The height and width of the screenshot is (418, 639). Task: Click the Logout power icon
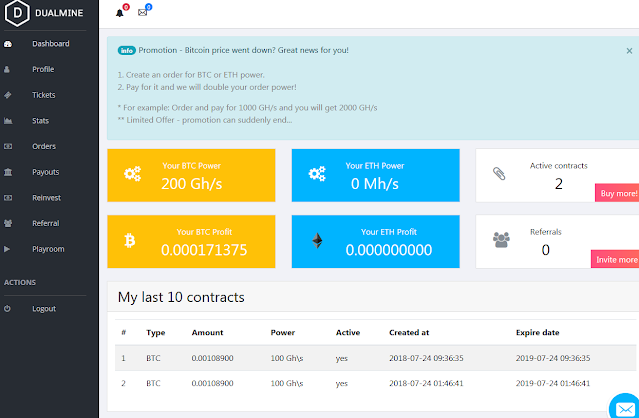(7, 308)
